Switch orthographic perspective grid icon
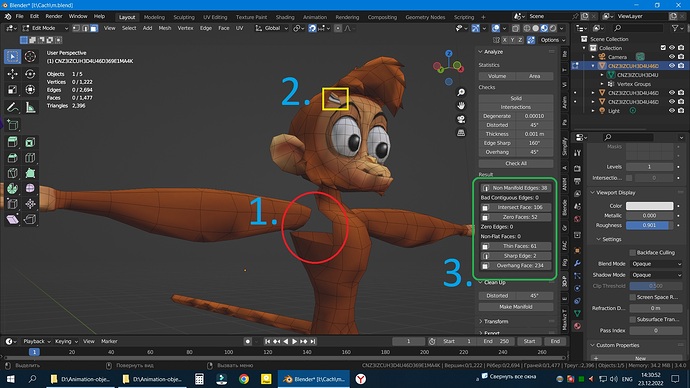 [461, 133]
